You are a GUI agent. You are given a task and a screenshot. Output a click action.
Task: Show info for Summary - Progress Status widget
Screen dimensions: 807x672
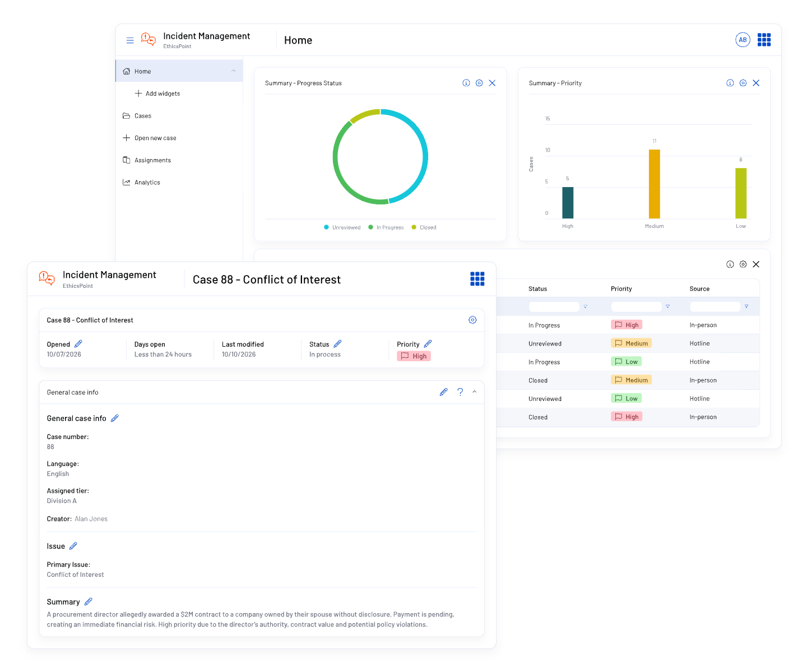pos(466,83)
